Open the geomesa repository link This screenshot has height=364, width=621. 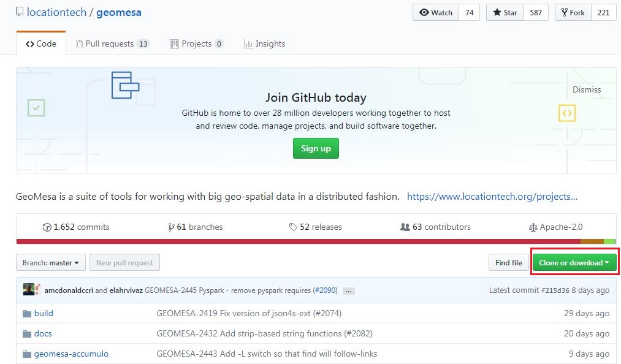[119, 12]
